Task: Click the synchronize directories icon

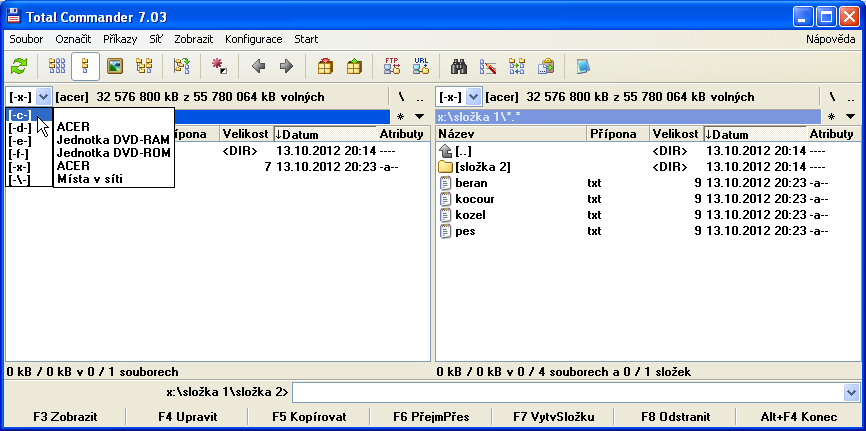Action: (x=517, y=67)
